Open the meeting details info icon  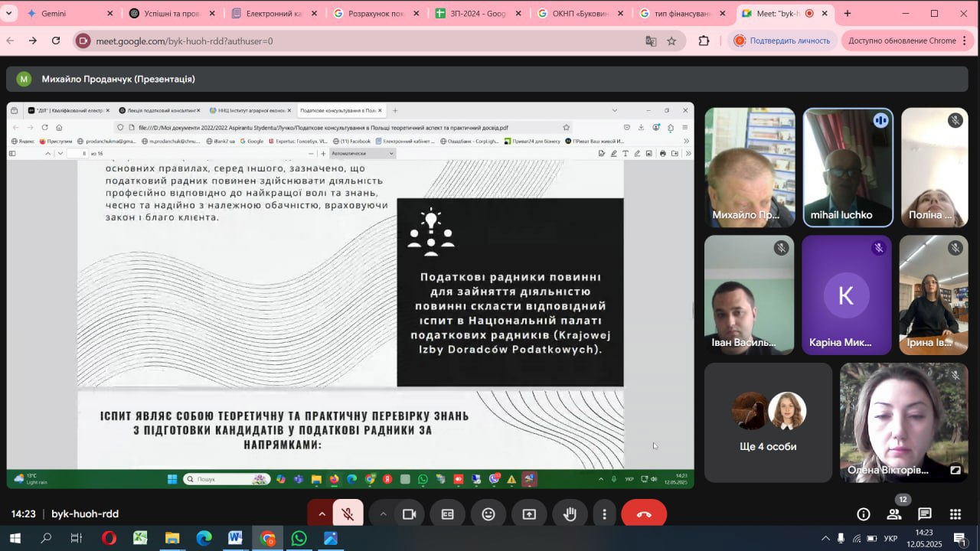click(864, 514)
